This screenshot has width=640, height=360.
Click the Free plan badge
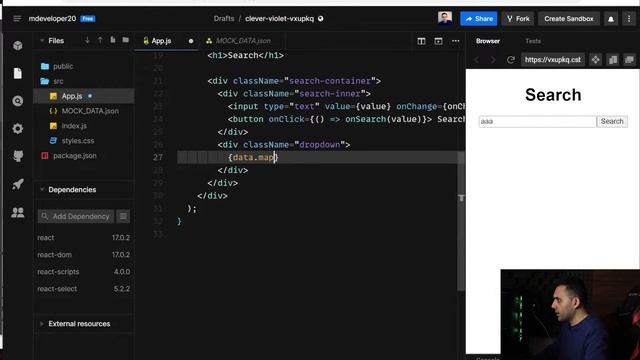pyautogui.click(x=88, y=19)
